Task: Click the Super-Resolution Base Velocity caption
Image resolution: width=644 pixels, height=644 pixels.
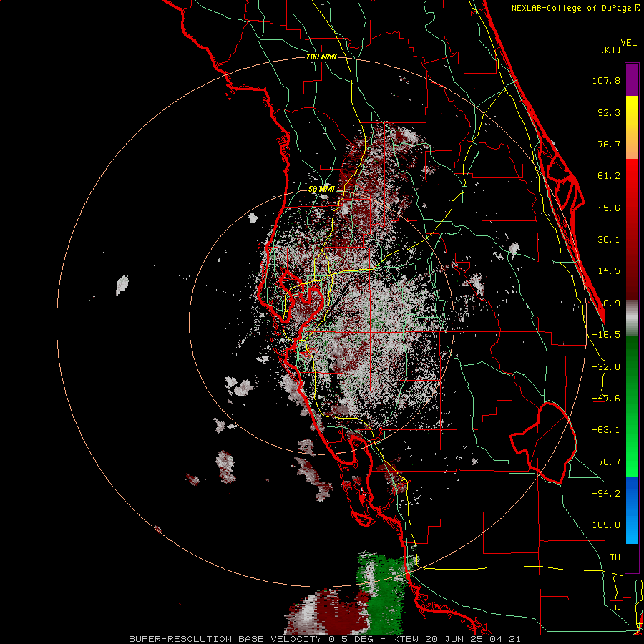Action: [325, 639]
